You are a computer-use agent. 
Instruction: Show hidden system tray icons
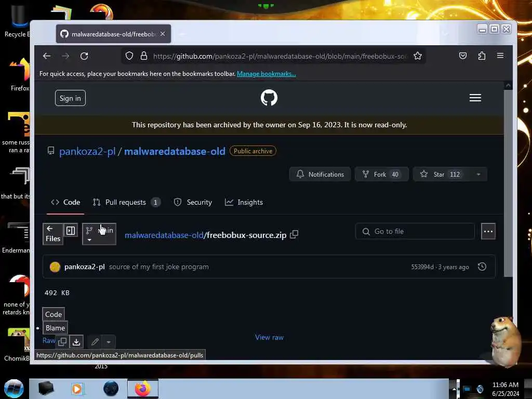[454, 389]
